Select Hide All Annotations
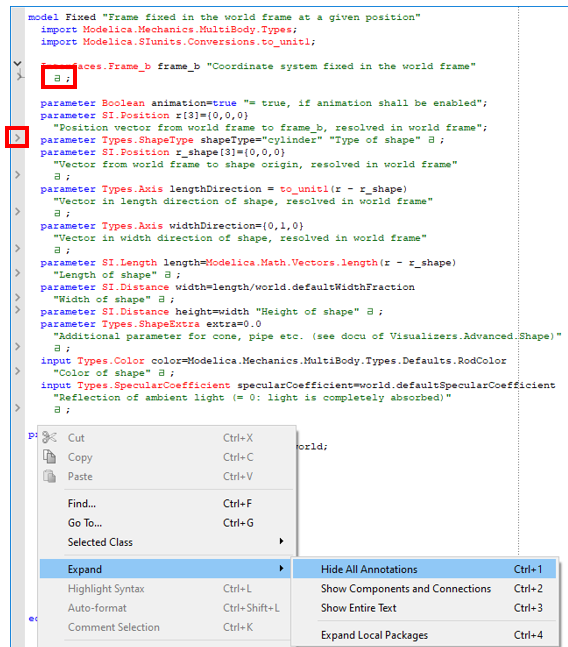 [424, 569]
